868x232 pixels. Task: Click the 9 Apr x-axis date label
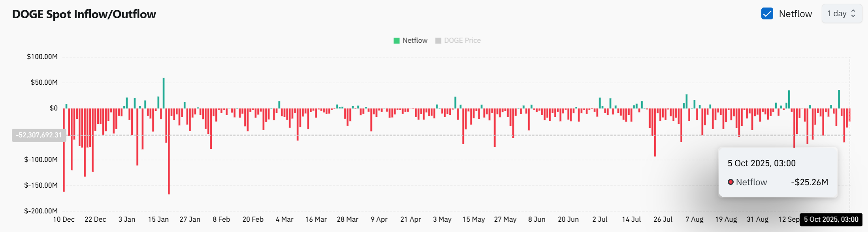379,220
